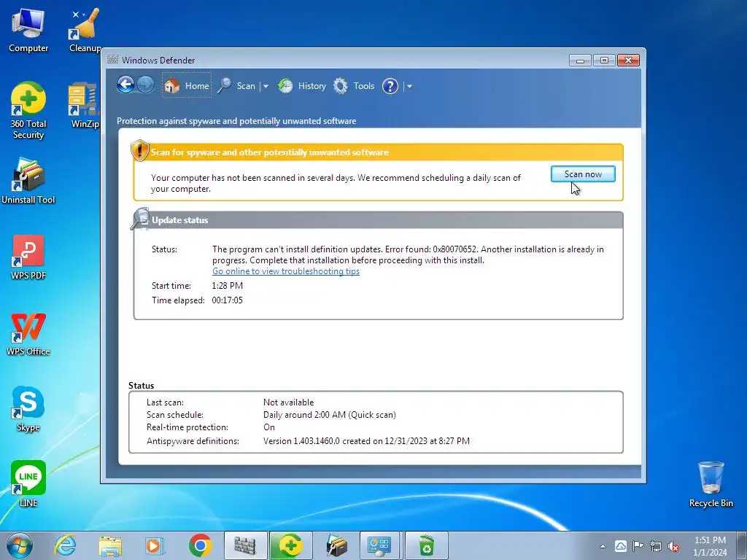Launch Internet Explorer from the taskbar

pyautogui.click(x=64, y=545)
